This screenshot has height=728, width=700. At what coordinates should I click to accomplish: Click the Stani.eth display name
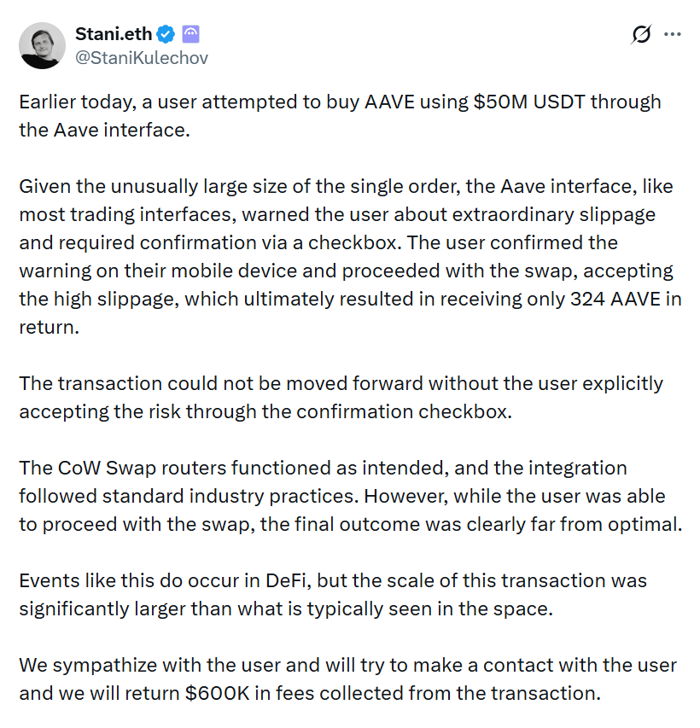(x=114, y=34)
